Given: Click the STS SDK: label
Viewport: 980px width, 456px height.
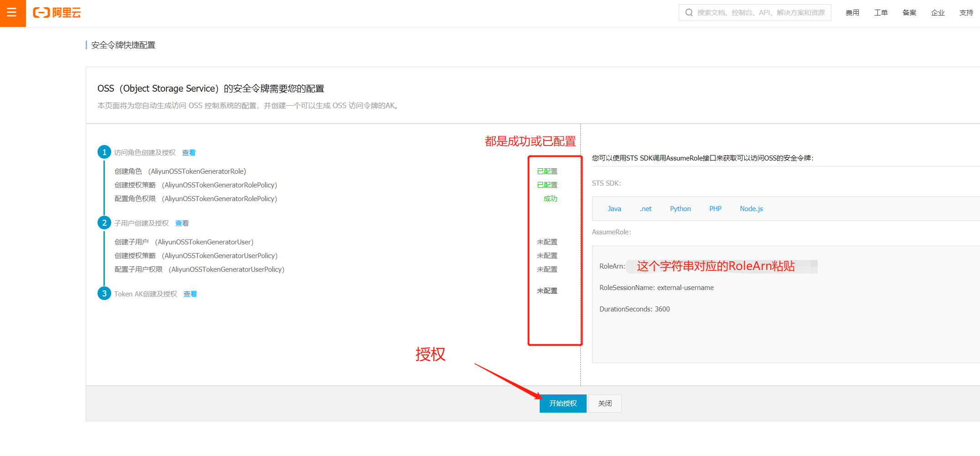Looking at the screenshot, I should [x=606, y=183].
